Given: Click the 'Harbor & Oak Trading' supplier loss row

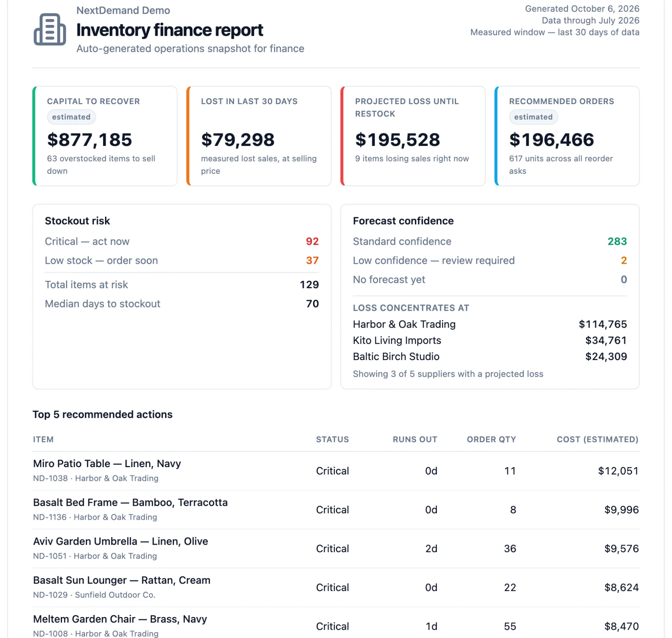Looking at the screenshot, I should 490,324.
